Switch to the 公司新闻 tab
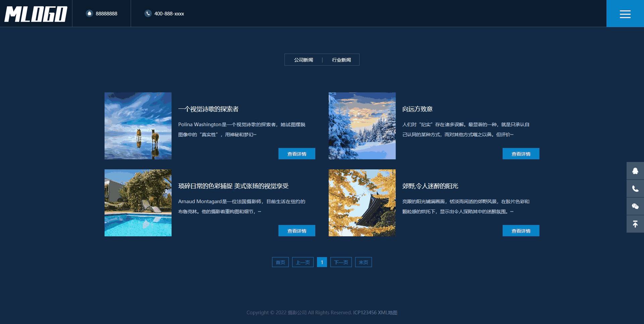Image resolution: width=644 pixels, height=324 pixels. pos(303,60)
